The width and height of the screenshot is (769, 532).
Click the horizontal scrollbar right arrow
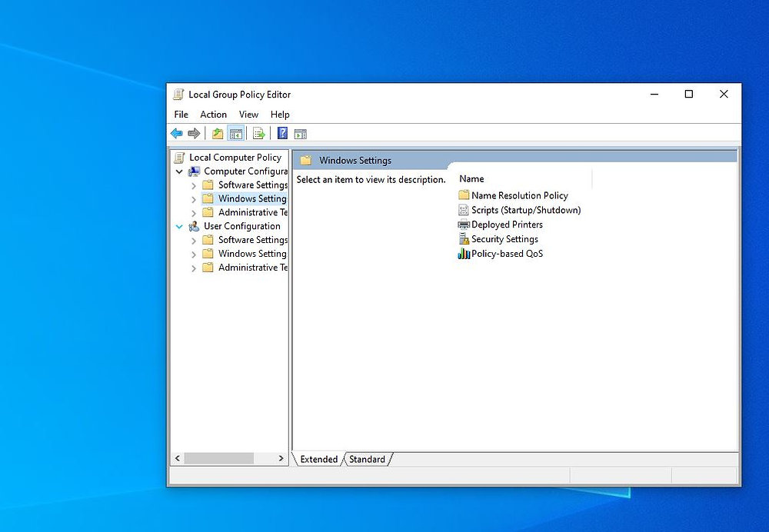click(281, 458)
